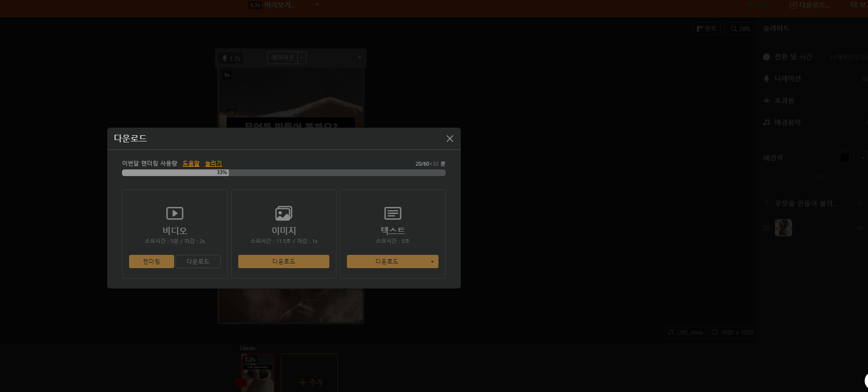
Task: Click the 33% rendering usage progress bar
Action: 284,173
